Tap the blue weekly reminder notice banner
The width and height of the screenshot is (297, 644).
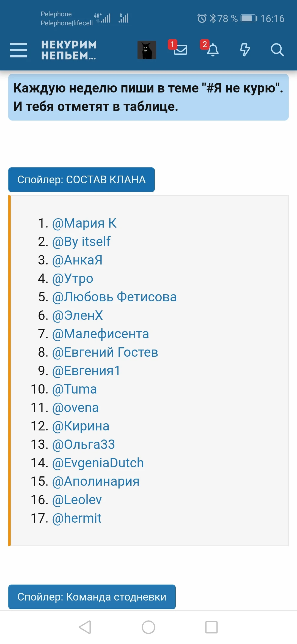(x=148, y=97)
